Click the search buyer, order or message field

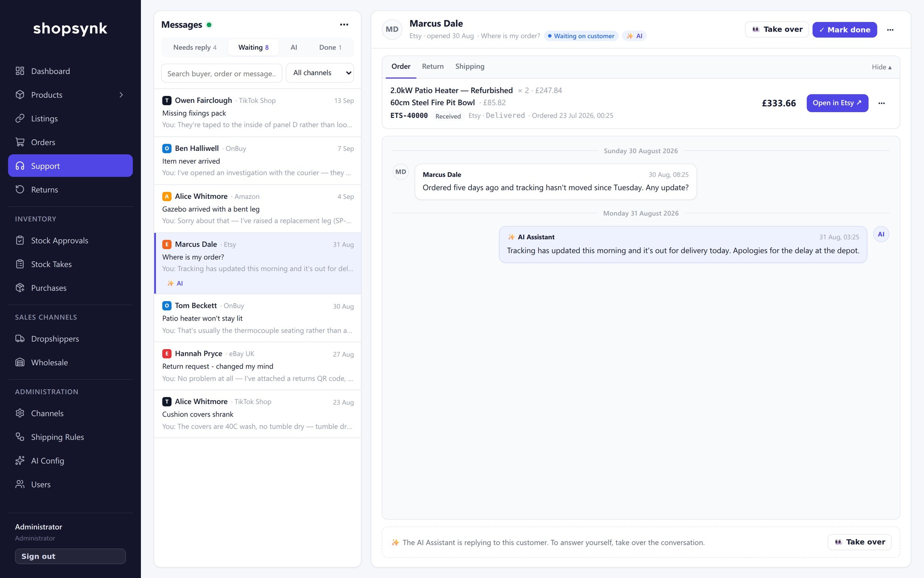pyautogui.click(x=222, y=73)
